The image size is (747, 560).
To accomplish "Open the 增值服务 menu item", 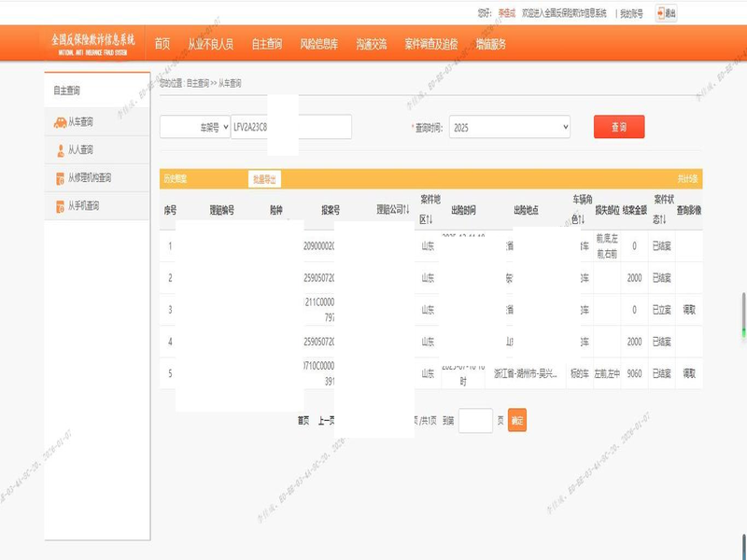I will [491, 44].
